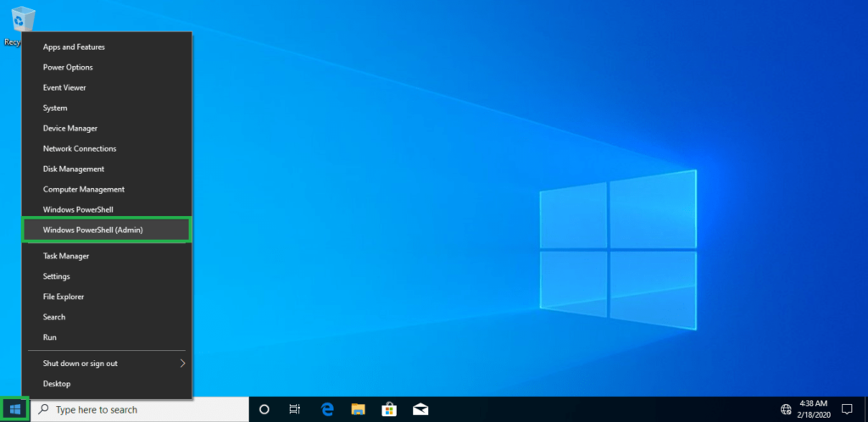Image resolution: width=868 pixels, height=422 pixels.
Task: Open the Action Center notification icon
Action: (847, 409)
